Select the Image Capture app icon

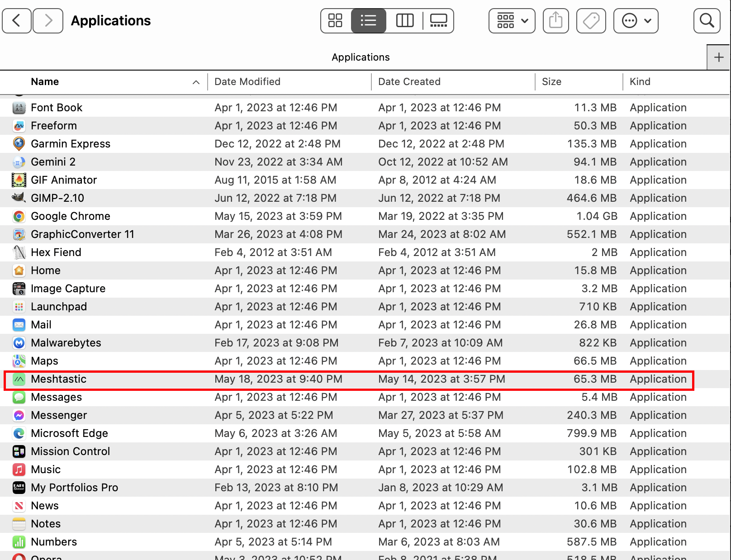[x=19, y=289]
